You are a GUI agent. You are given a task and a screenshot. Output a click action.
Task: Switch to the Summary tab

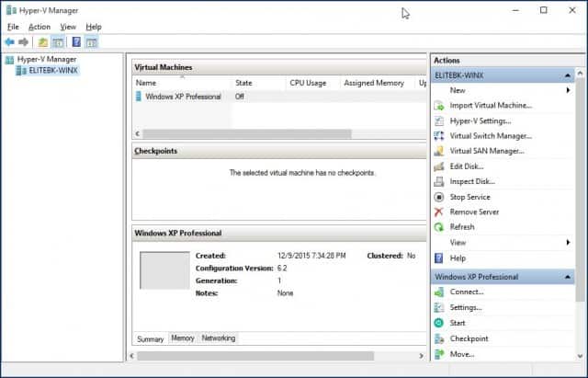point(151,339)
